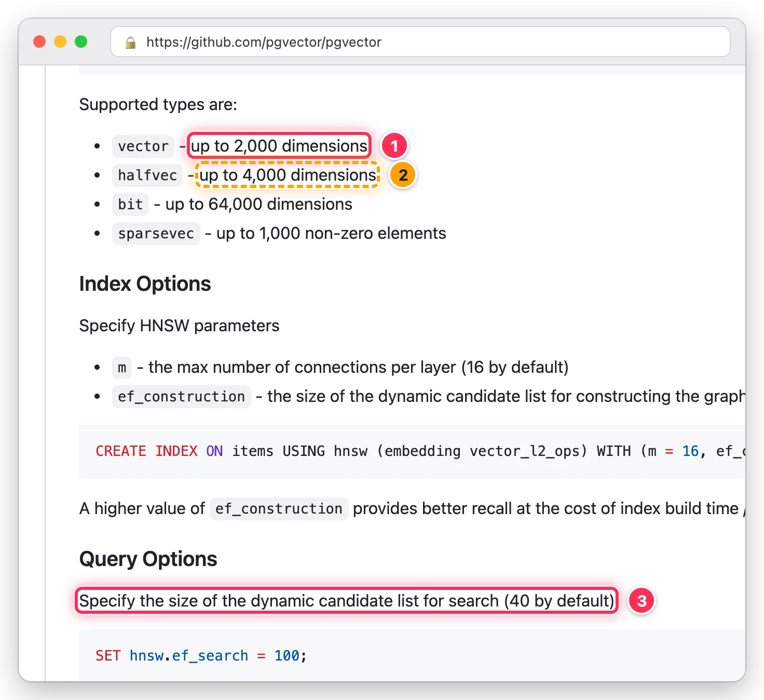Click the 'Index Options' heading
Image resolution: width=764 pixels, height=700 pixels.
pyautogui.click(x=145, y=284)
